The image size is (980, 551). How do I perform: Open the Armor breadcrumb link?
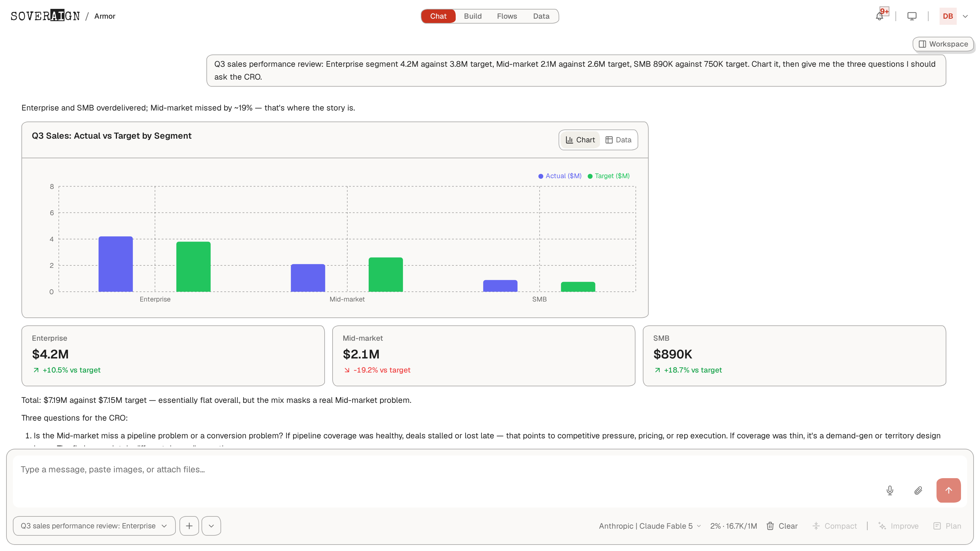coord(105,16)
